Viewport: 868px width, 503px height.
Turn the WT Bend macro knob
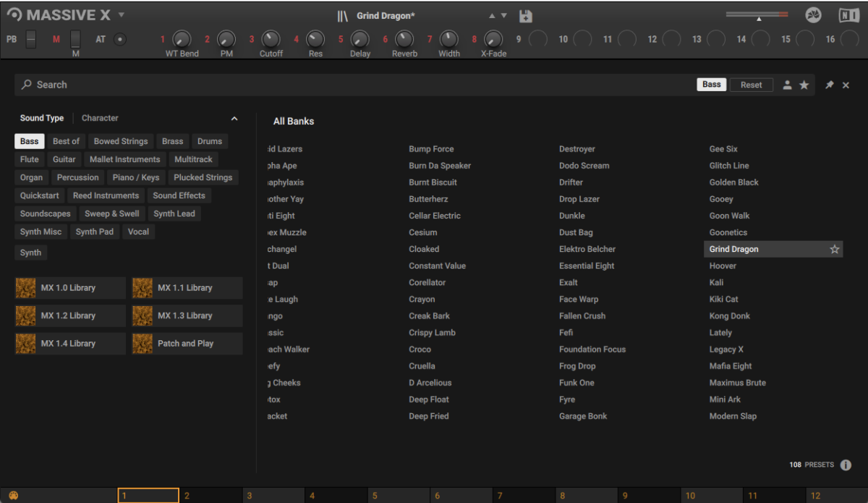pos(182,39)
